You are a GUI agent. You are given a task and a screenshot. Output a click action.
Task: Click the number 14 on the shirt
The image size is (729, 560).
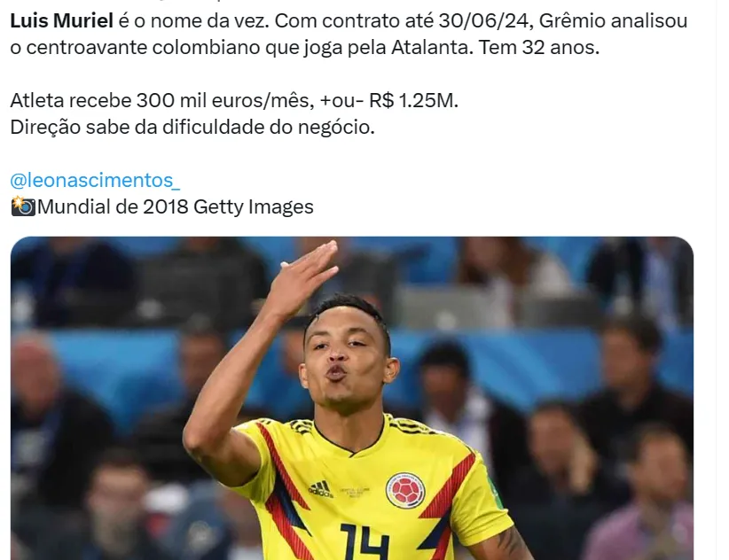(364, 542)
